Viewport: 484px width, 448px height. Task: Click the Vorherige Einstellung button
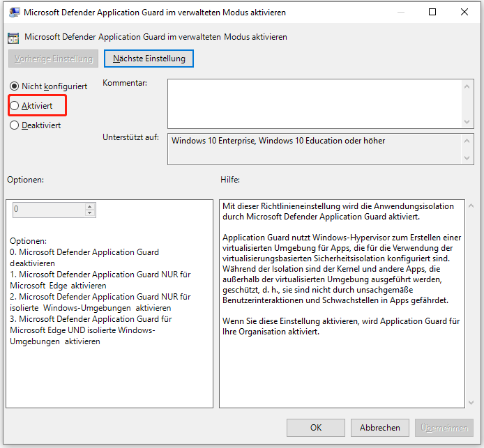(54, 59)
